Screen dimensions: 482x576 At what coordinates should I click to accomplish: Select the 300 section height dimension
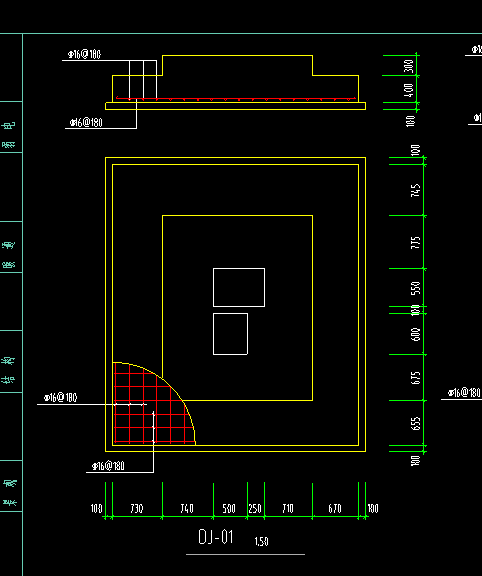pyautogui.click(x=409, y=66)
